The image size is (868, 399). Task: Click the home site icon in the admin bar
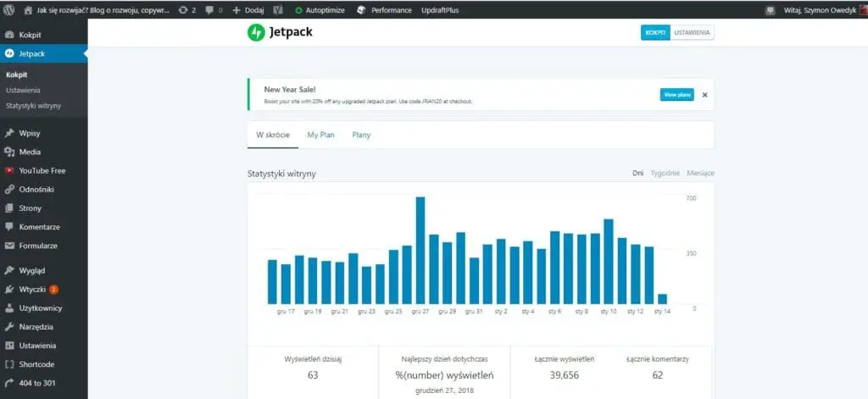coord(28,10)
